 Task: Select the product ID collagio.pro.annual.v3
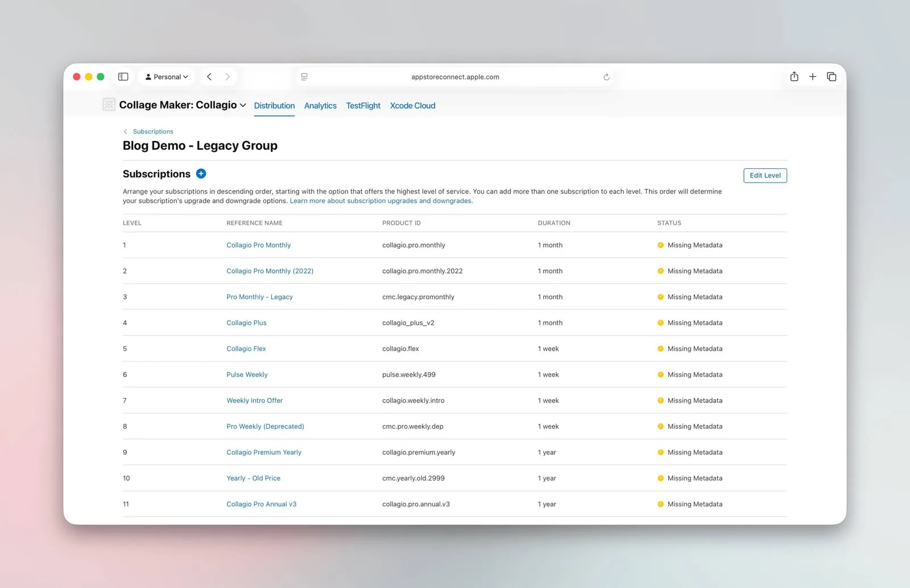pos(416,504)
